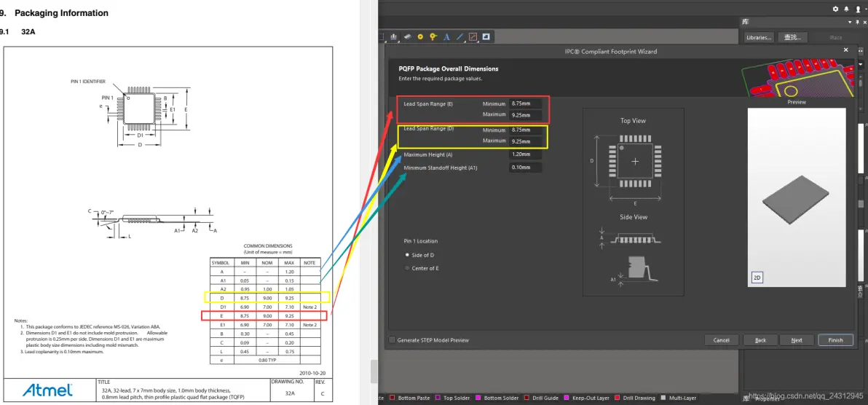Click the Next button in wizard
868x405 pixels.
coord(796,340)
